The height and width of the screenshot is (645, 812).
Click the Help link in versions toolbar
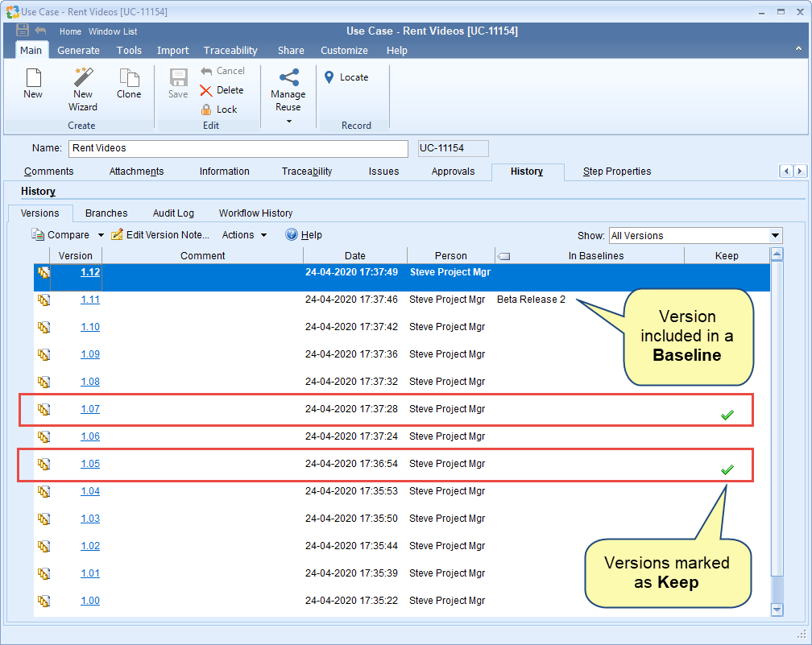coord(311,235)
